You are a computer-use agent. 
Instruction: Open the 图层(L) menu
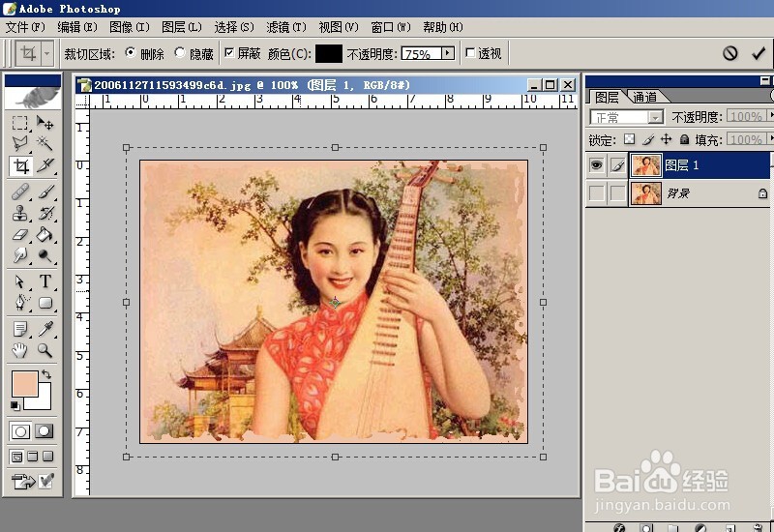182,27
